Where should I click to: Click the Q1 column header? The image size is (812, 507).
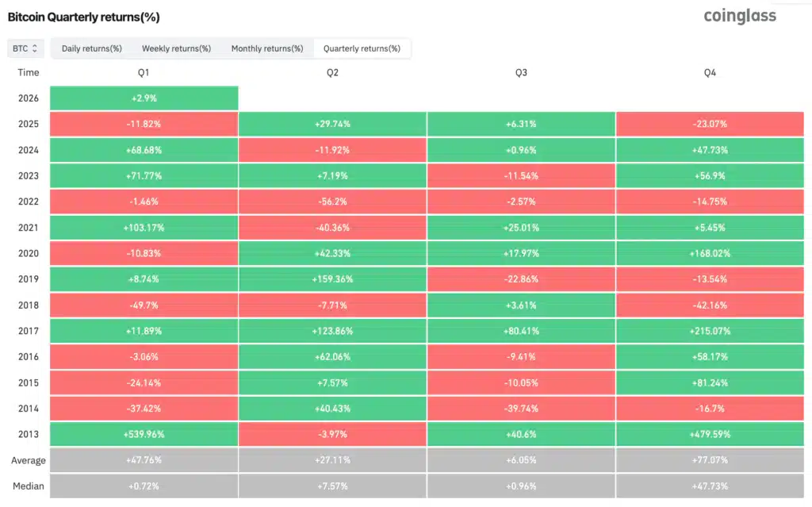coord(144,72)
